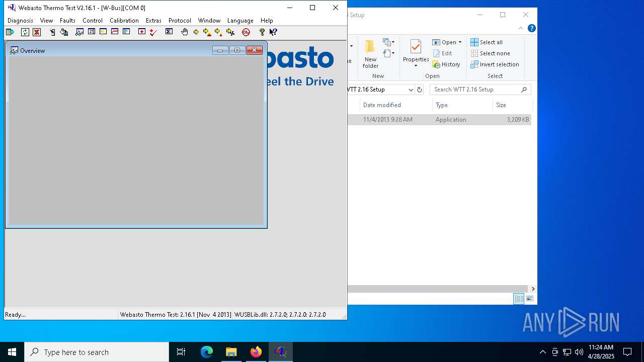Collapse the Explorer ribbon with the chevron
Viewport: 644px width, 362px height.
click(x=521, y=28)
